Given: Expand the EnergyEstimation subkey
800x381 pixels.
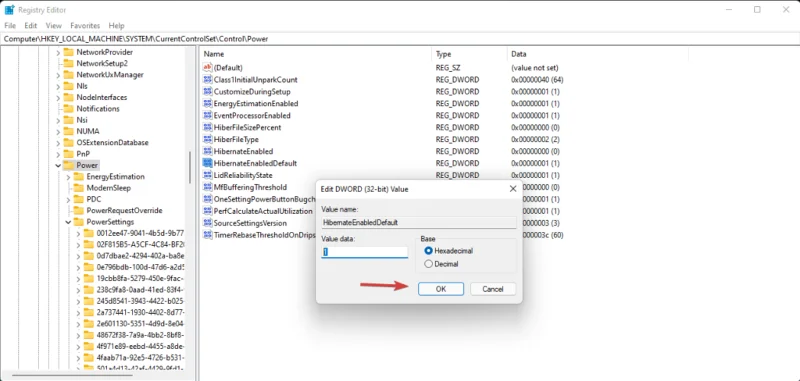Looking at the screenshot, I should tap(68, 177).
